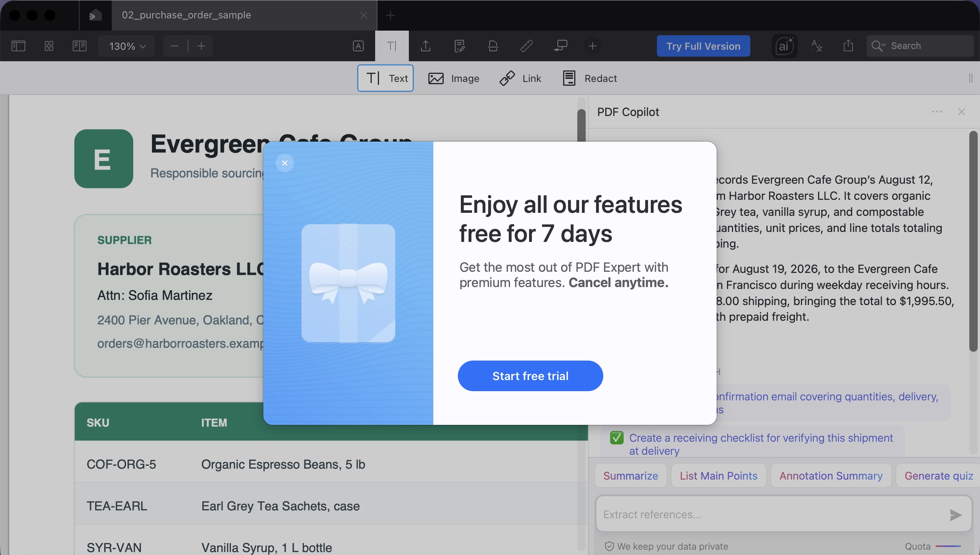Click the Quota usage bar
This screenshot has width=980, height=555.
[x=948, y=546]
